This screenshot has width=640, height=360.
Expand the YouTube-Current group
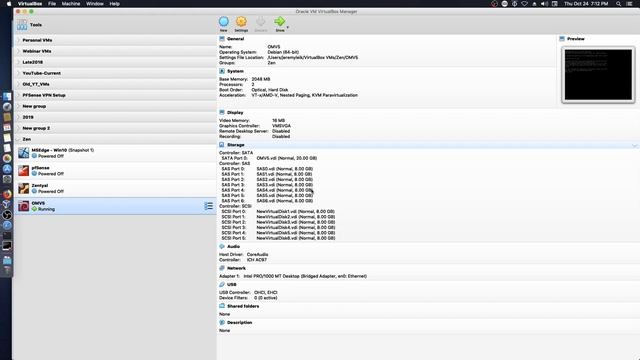18,73
